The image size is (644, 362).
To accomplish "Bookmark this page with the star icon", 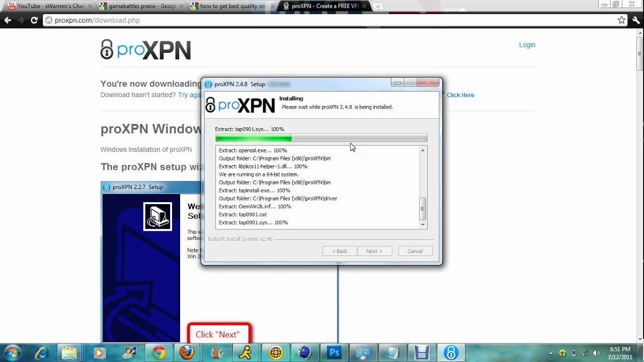I will point(621,20).
